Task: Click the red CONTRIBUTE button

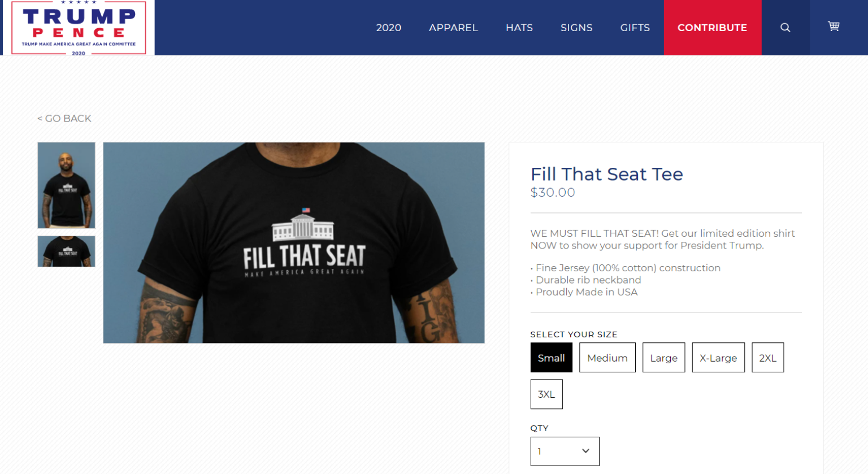Action: point(713,28)
